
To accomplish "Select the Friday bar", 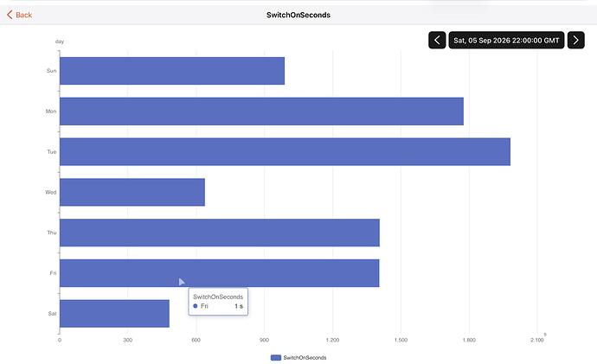I will tap(219, 273).
